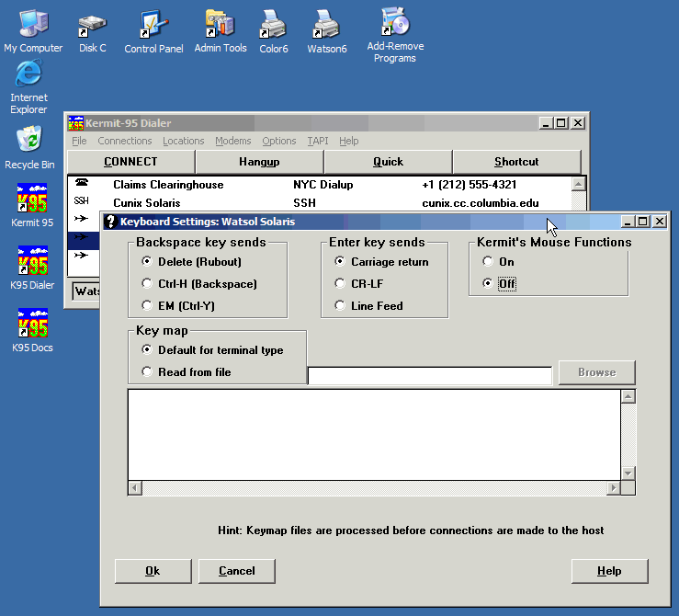679x616 pixels.
Task: Open the Modems menu
Action: coord(232,141)
